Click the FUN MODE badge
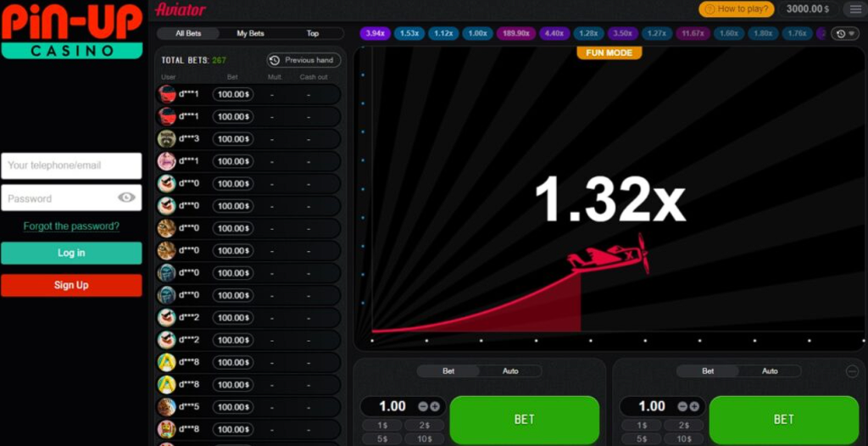The image size is (868, 446). point(609,53)
